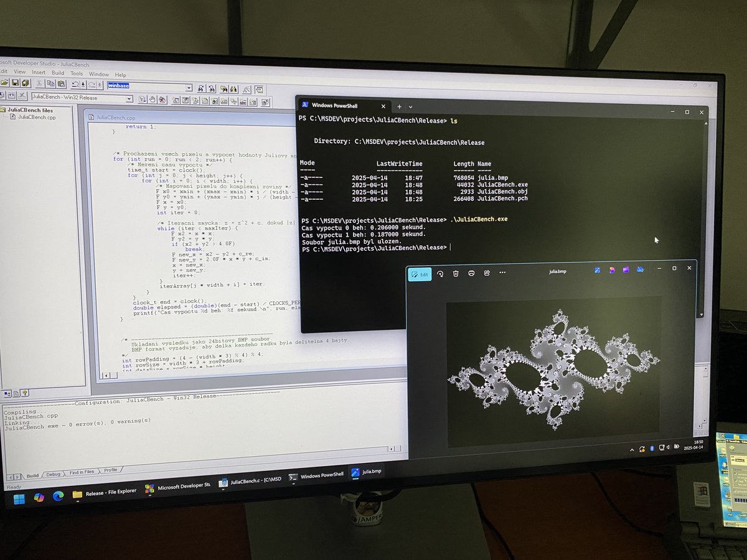
Task: Click the Cut scissors icon in the toolbar
Action: coord(39,83)
